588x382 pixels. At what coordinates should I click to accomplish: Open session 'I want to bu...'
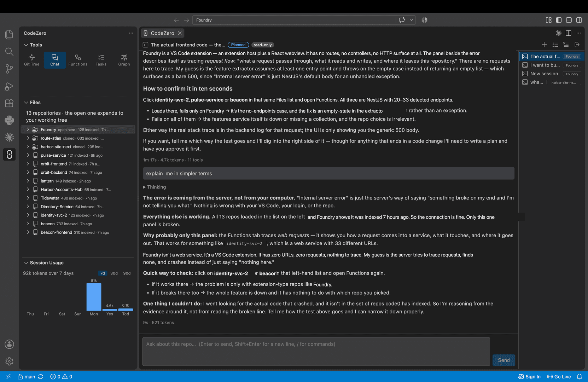click(x=552, y=65)
